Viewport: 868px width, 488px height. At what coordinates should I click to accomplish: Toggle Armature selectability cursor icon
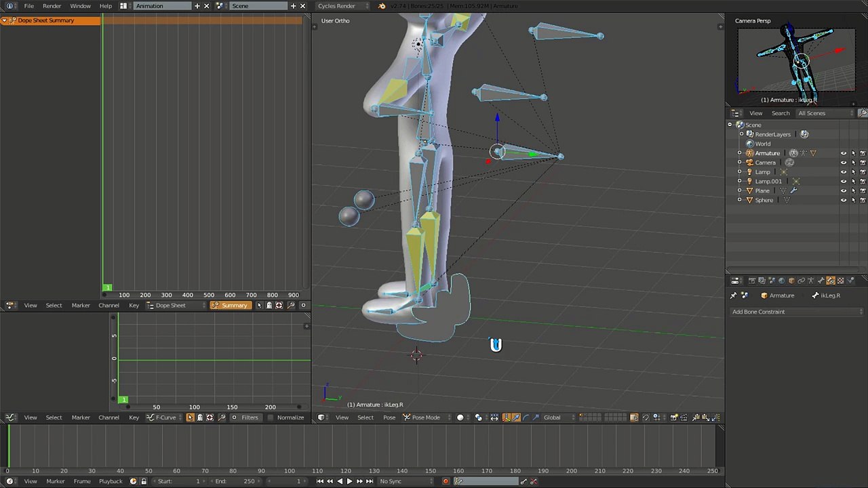coord(853,153)
